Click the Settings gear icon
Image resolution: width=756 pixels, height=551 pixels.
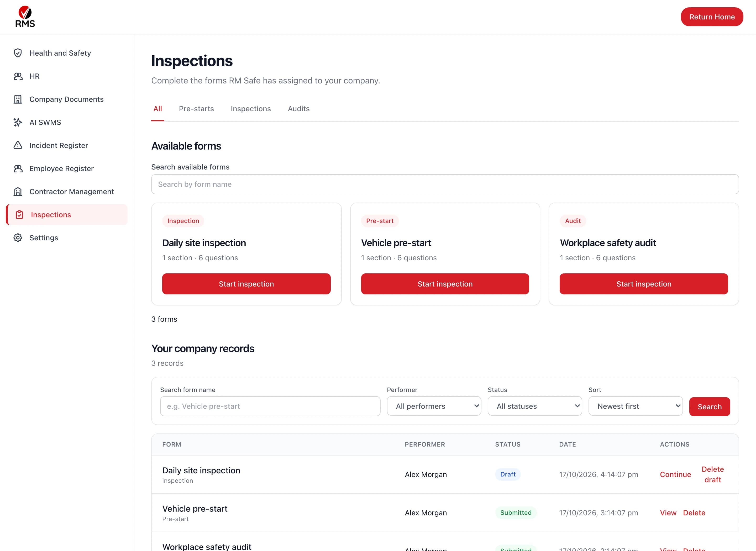click(18, 237)
